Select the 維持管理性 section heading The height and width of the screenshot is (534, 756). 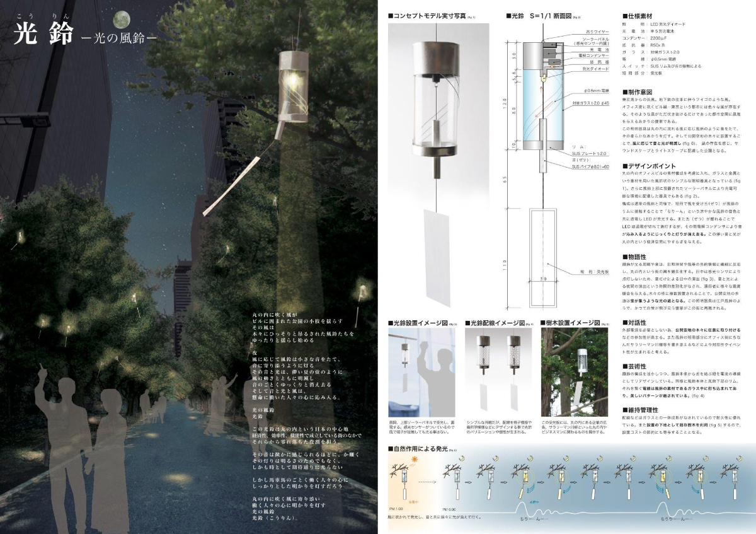pyautogui.click(x=643, y=410)
